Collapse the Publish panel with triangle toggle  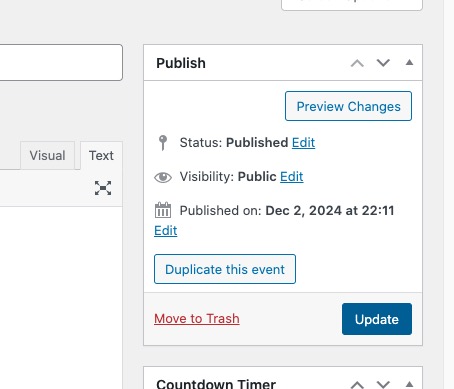409,62
